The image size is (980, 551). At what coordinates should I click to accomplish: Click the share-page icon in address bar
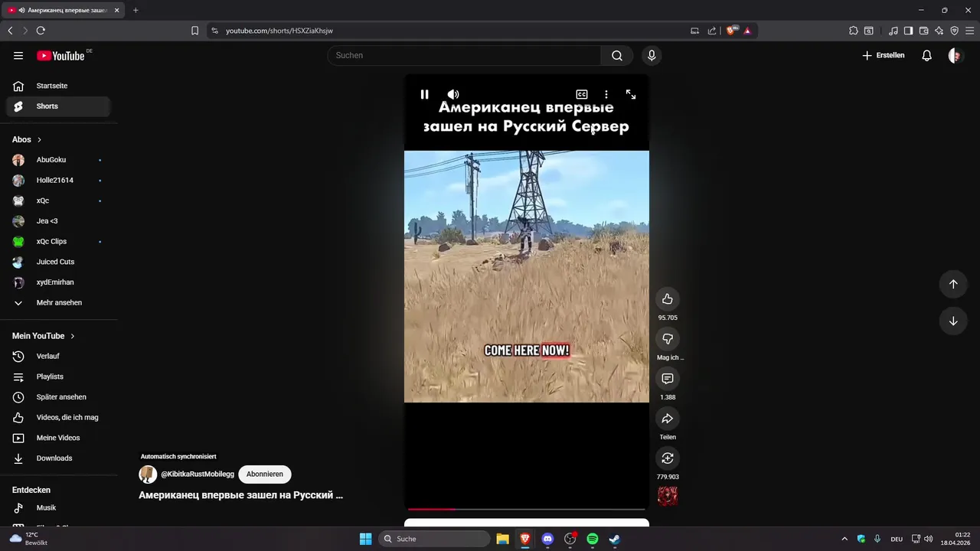(x=712, y=31)
